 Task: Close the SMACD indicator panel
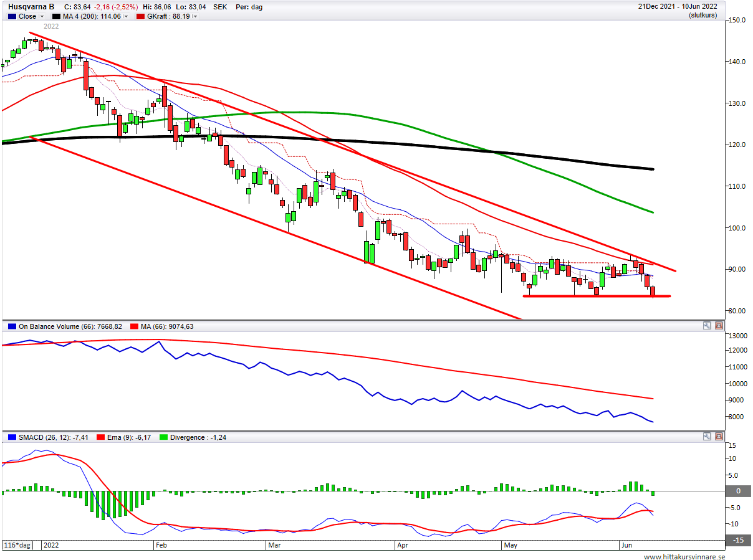(x=719, y=437)
